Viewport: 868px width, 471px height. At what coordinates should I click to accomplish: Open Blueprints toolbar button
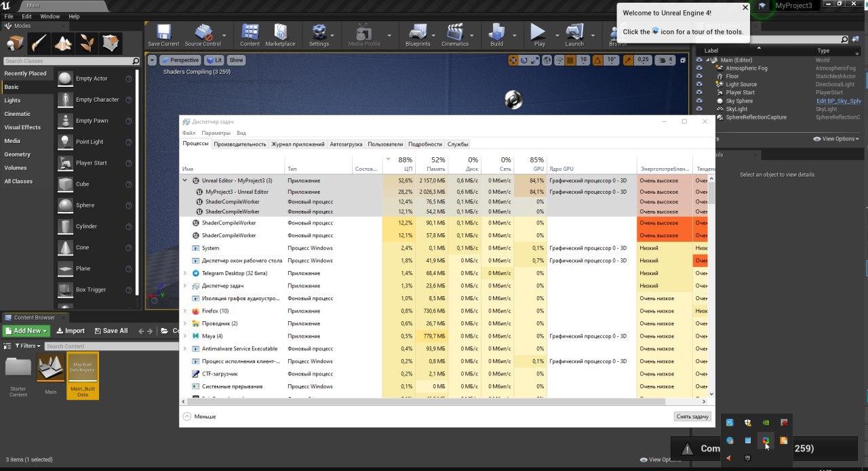point(418,35)
